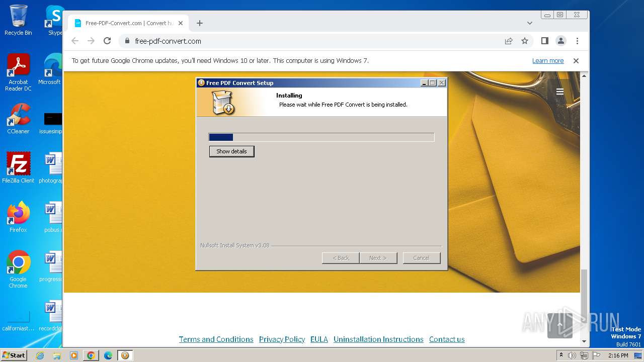Open Firefox desktop shortcut
Image resolution: width=644 pixels, height=362 pixels.
(x=18, y=217)
